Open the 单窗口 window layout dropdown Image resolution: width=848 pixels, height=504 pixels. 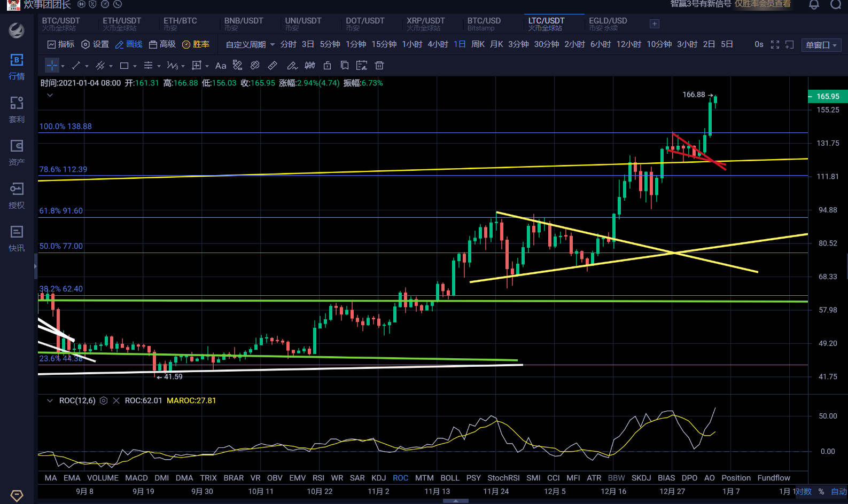pos(821,45)
